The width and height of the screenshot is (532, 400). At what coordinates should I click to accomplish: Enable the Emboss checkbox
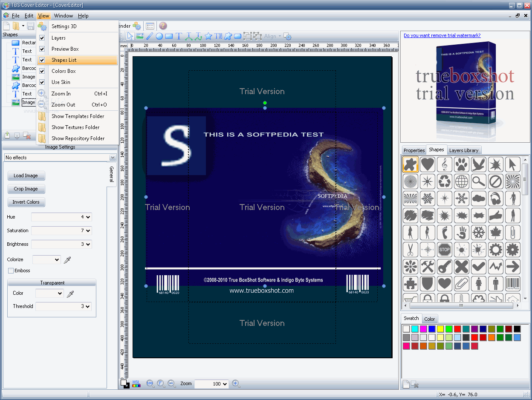tap(11, 271)
